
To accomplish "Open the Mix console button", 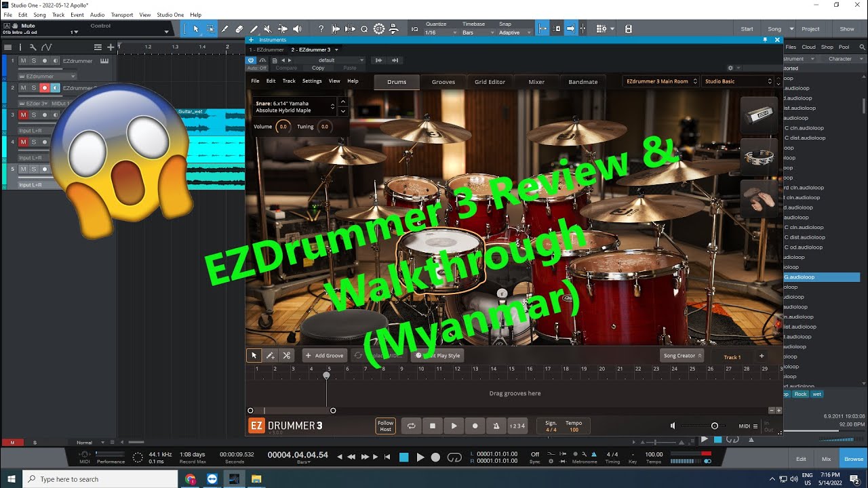I will point(826,459).
